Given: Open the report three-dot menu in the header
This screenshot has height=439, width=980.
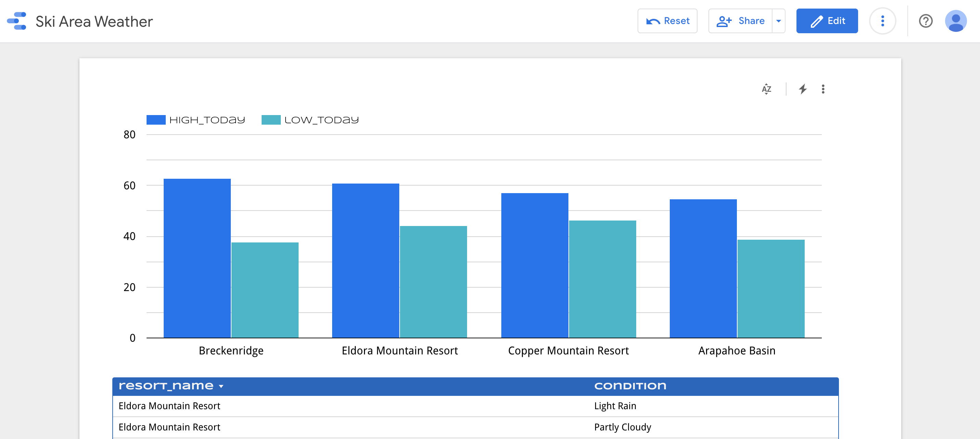Looking at the screenshot, I should pos(882,21).
